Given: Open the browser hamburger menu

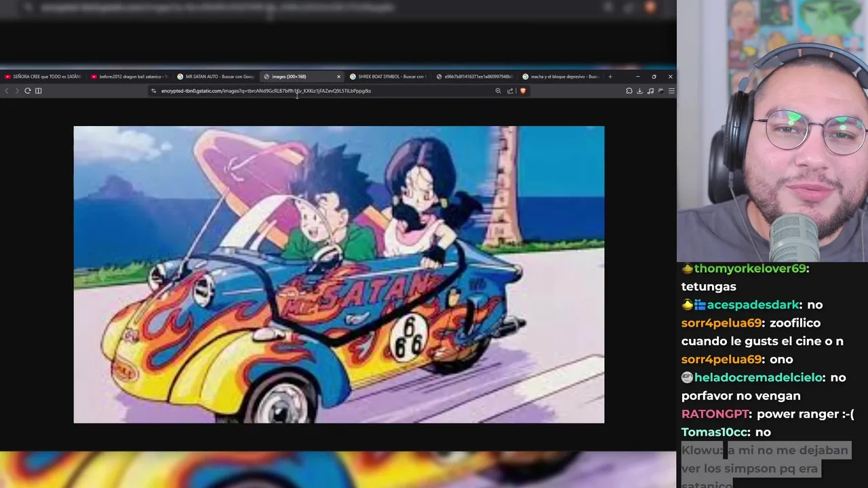Looking at the screenshot, I should click(x=671, y=91).
